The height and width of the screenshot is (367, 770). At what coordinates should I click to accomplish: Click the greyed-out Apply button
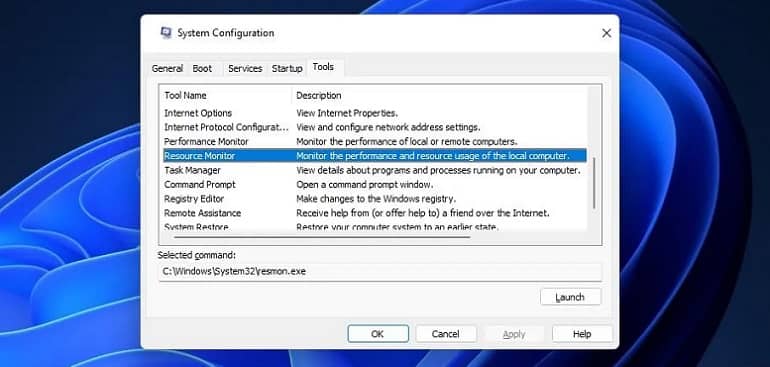click(x=514, y=334)
